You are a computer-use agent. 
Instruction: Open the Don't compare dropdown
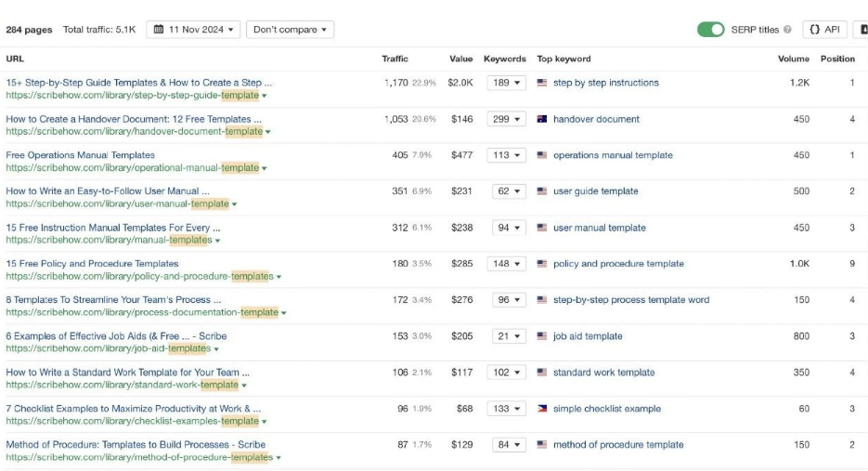pos(291,30)
